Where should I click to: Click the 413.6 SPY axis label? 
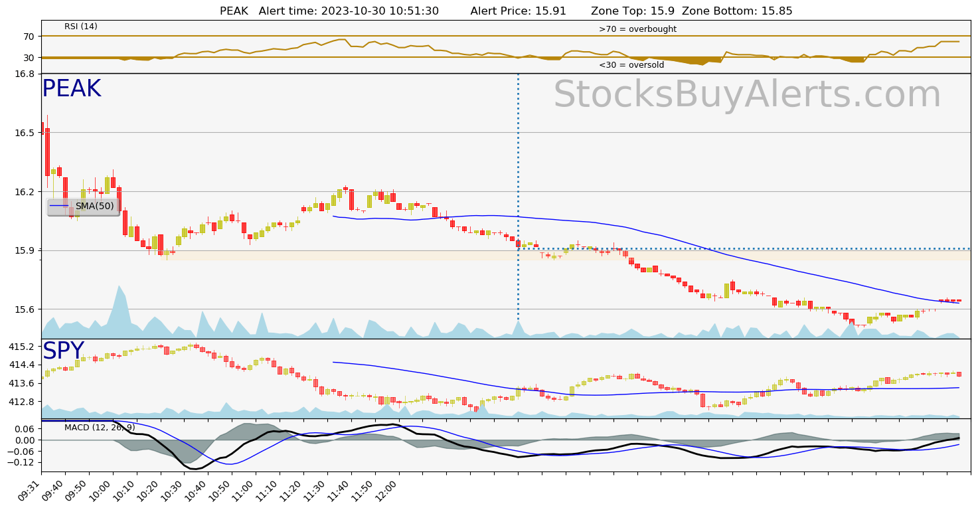tap(22, 383)
